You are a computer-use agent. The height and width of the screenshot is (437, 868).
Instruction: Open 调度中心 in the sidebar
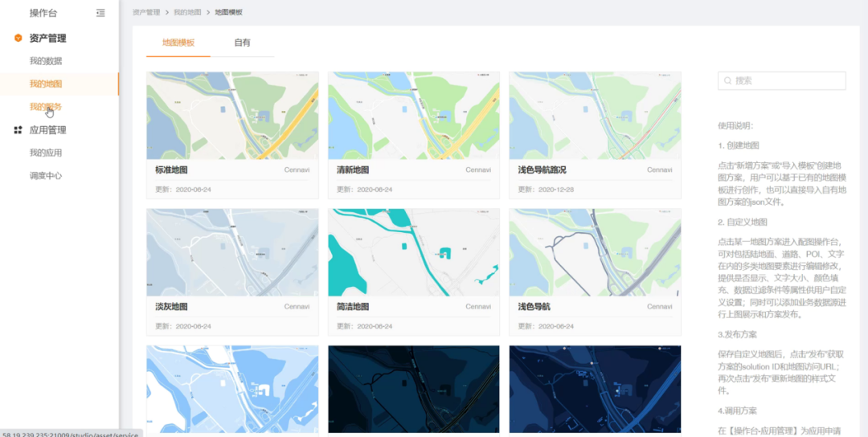tap(46, 175)
